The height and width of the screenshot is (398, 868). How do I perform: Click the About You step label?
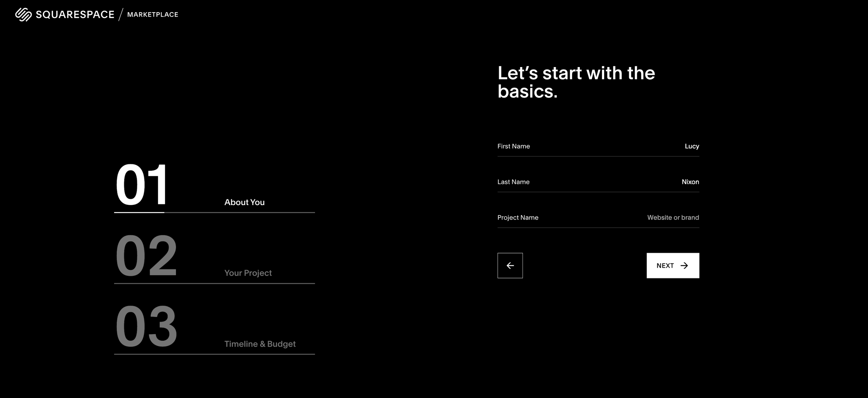pos(244,202)
